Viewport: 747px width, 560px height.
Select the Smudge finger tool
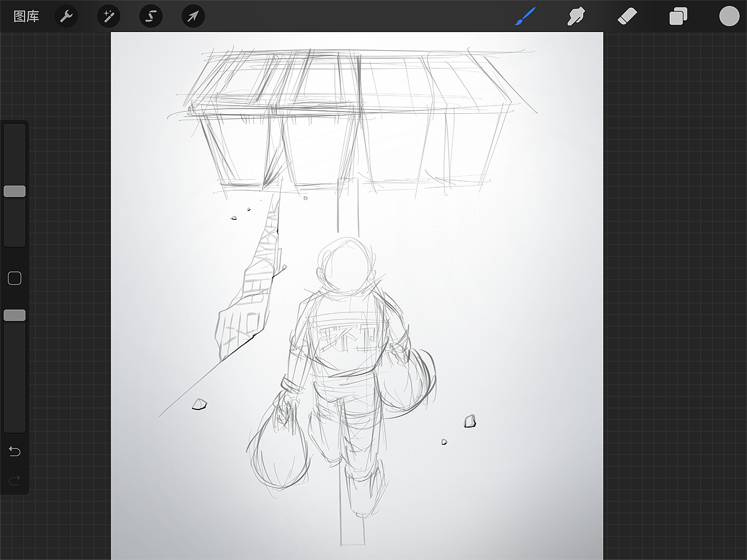tap(576, 16)
